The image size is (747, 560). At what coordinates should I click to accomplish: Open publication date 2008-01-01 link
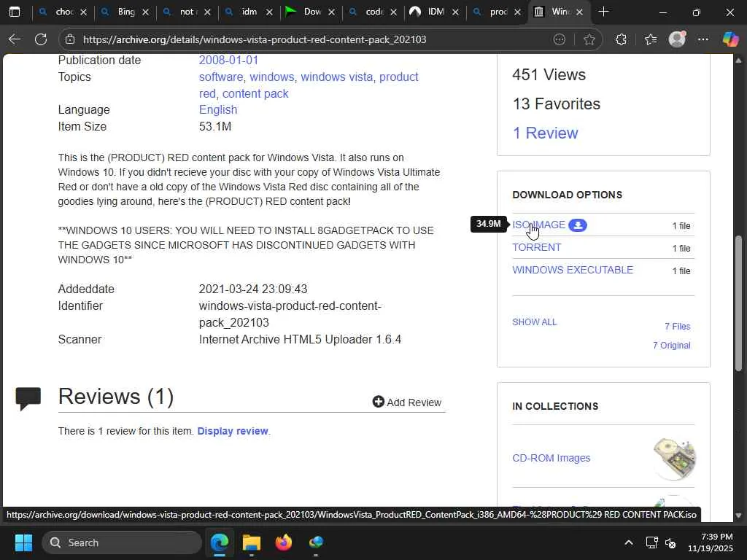pos(228,60)
